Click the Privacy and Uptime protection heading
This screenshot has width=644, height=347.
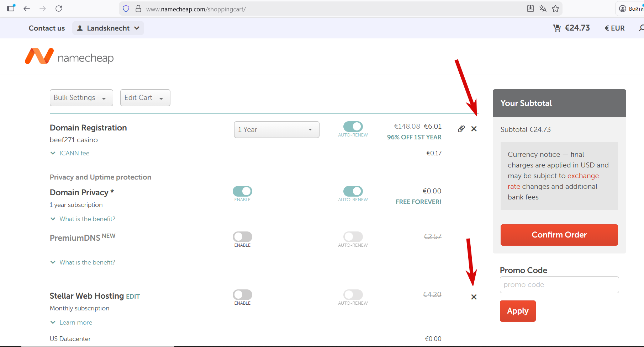pyautogui.click(x=101, y=177)
